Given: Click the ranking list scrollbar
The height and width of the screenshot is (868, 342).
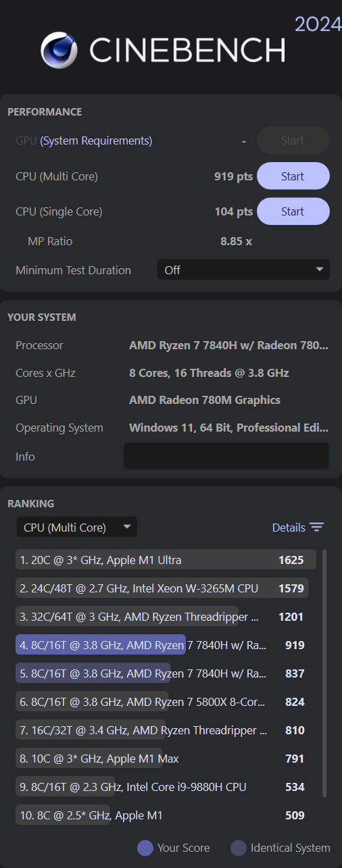Looking at the screenshot, I should [x=324, y=673].
